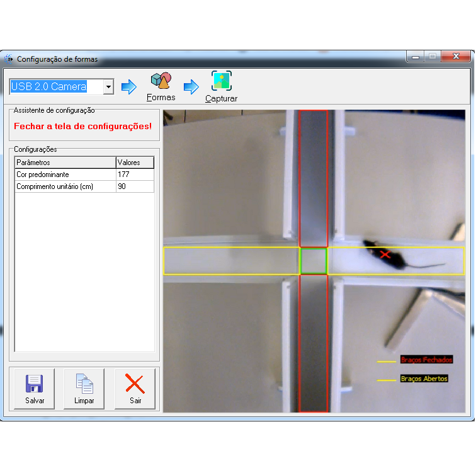Exit via the Sair button

[x=135, y=389]
